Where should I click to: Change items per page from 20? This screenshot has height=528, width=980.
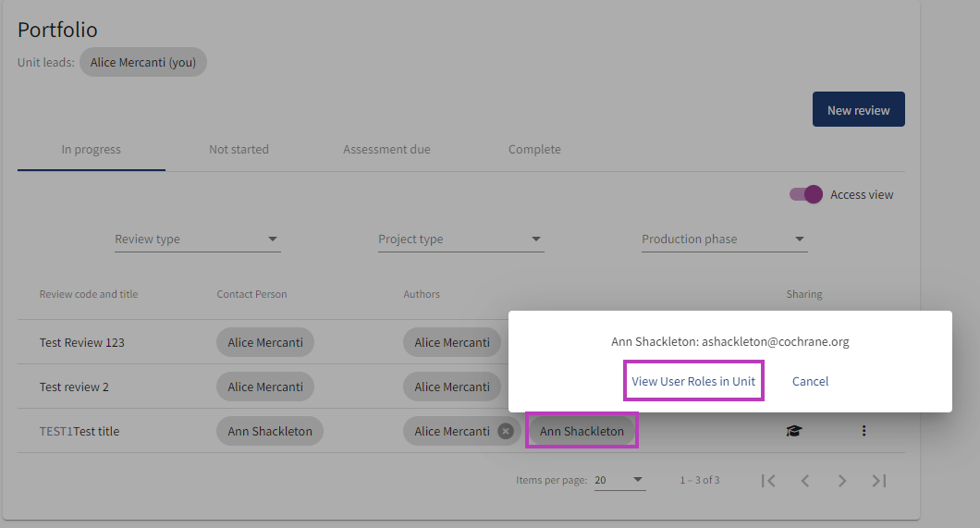tap(619, 480)
